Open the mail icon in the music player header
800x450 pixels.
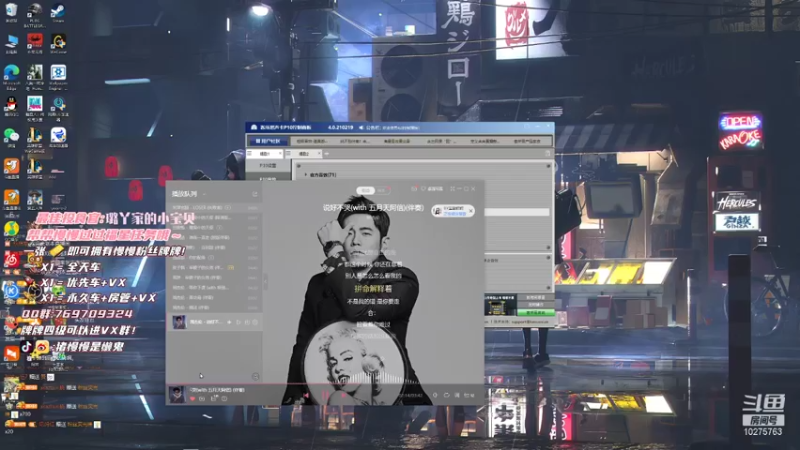tap(414, 189)
